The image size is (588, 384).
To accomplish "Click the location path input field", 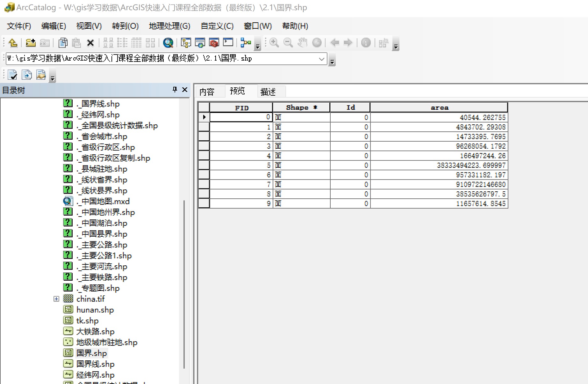I will tap(162, 59).
